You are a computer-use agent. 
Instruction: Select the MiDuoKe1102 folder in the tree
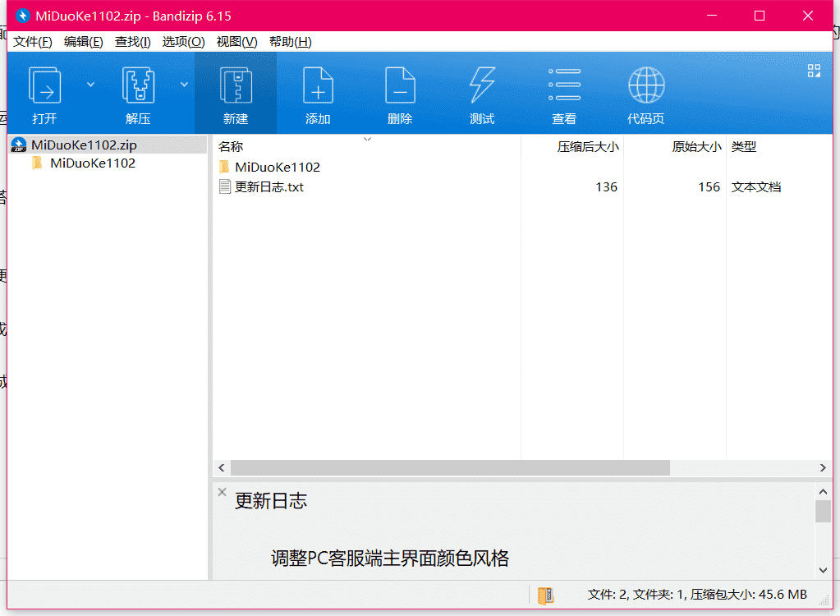93,163
